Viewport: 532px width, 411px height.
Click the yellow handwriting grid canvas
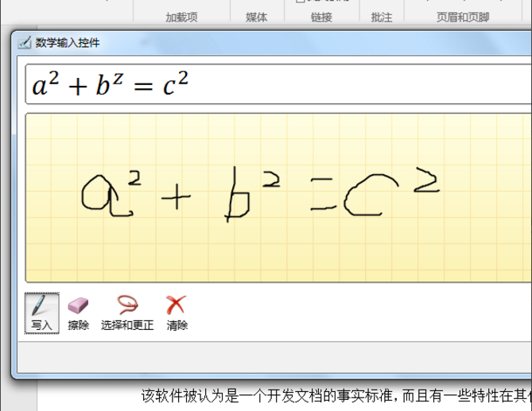pos(278,198)
